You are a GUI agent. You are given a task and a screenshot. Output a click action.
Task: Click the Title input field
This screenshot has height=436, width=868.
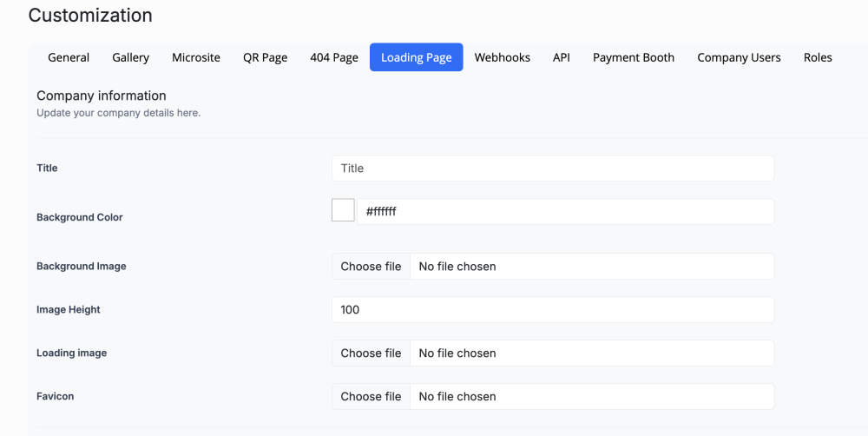tap(553, 168)
